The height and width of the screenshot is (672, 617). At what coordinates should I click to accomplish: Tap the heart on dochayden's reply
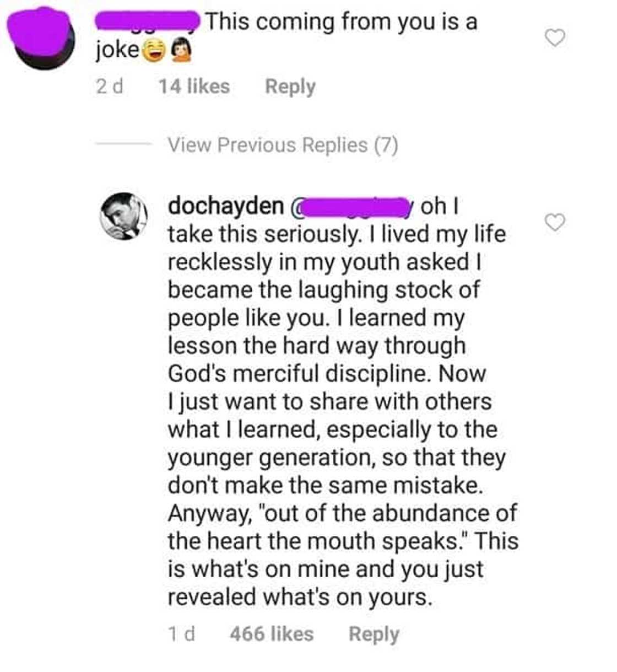click(554, 222)
